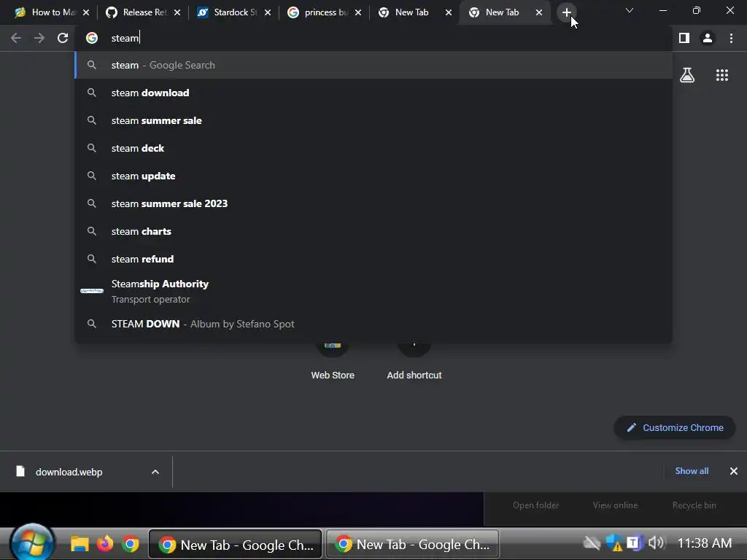Viewport: 747px width, 560px height.
Task: Choose 'steam download' suggestion
Action: pos(373,93)
